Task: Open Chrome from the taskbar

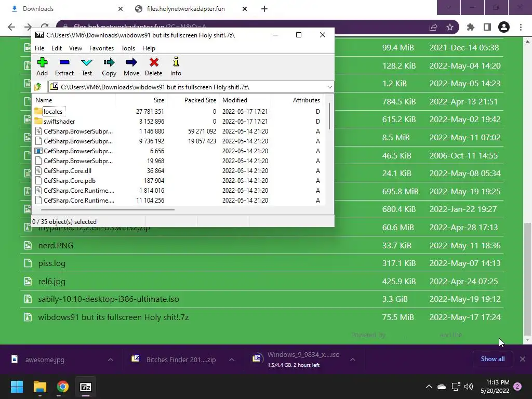Action: point(63,387)
